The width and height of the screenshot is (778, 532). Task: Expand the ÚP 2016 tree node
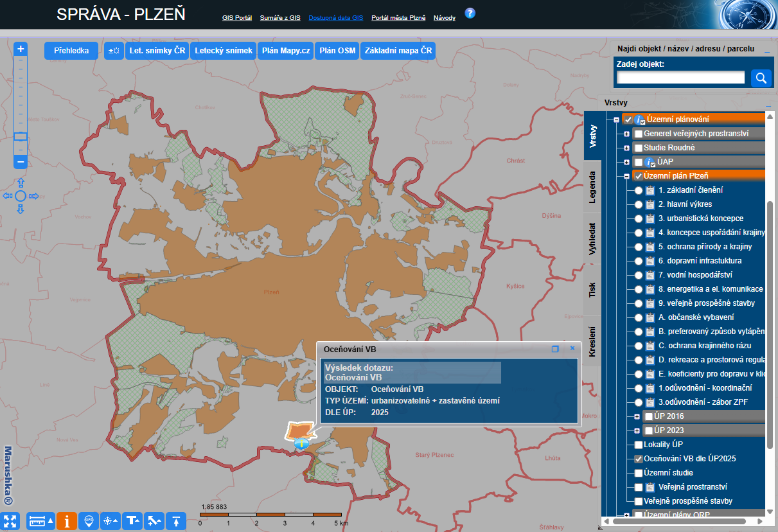click(637, 416)
